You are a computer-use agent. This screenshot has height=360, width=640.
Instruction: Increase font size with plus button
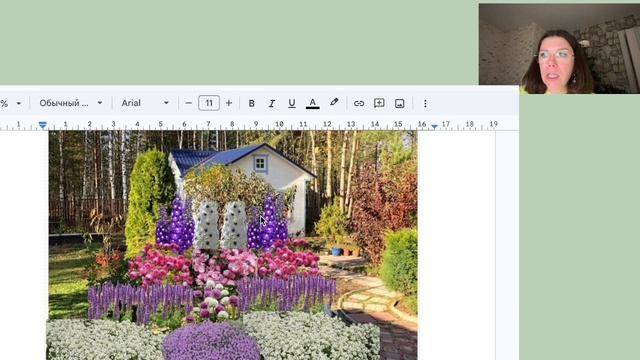(229, 103)
